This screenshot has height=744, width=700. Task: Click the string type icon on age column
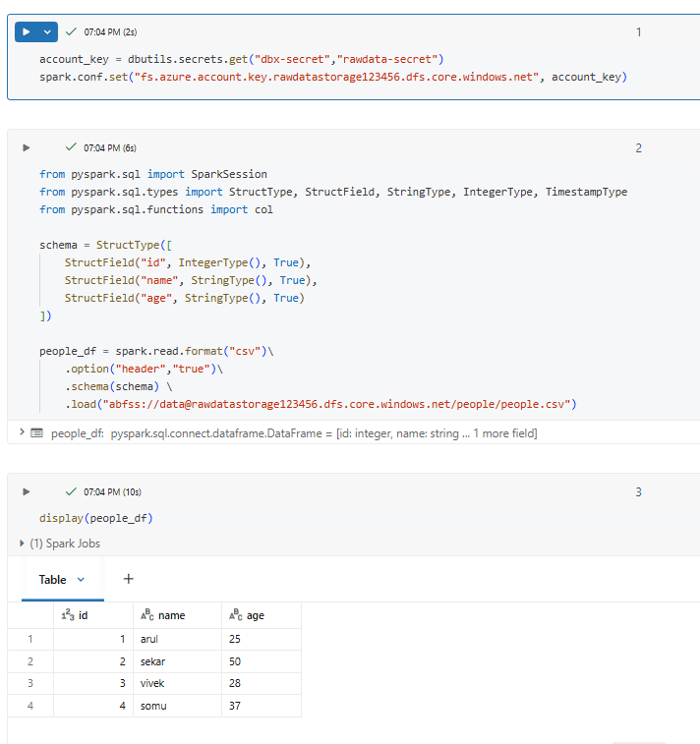tap(236, 615)
